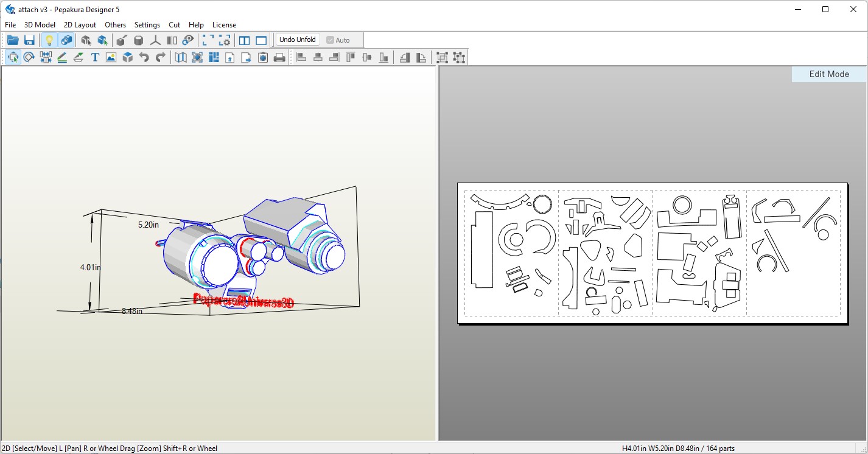
Task: Open the 2D Layout menu
Action: coord(80,25)
